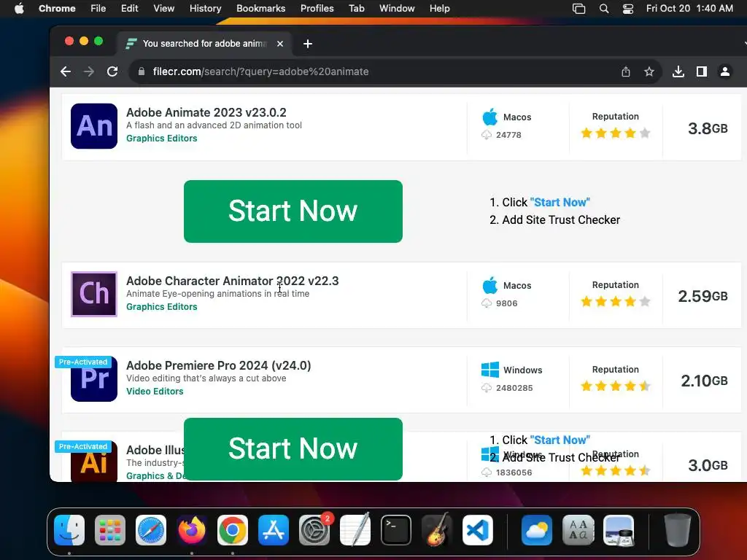The image size is (747, 560).
Task: Open Spotlight search in the menu bar
Action: (604, 9)
